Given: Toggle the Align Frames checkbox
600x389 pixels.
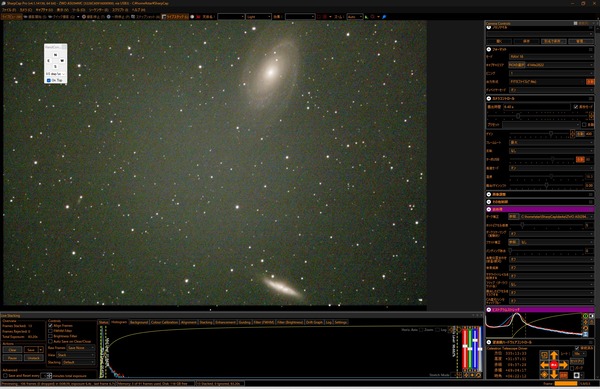Looking at the screenshot, I should coord(50,326).
